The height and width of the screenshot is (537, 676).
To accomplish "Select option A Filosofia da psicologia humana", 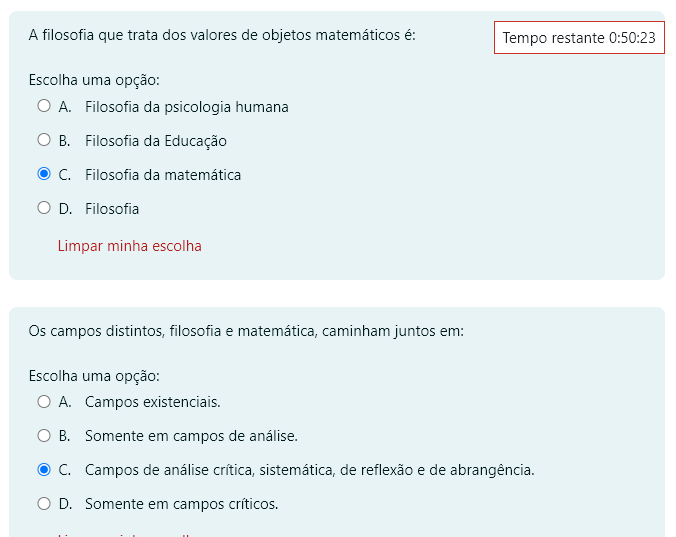I will point(44,106).
